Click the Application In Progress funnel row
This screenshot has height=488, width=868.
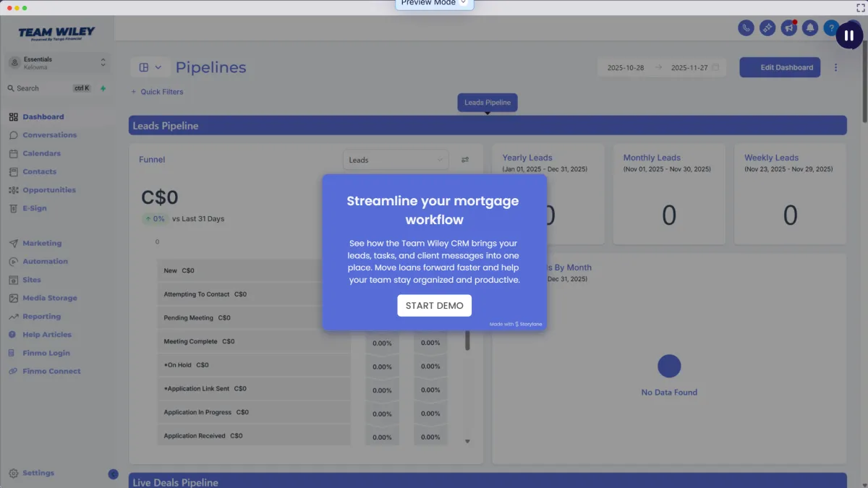pyautogui.click(x=254, y=412)
